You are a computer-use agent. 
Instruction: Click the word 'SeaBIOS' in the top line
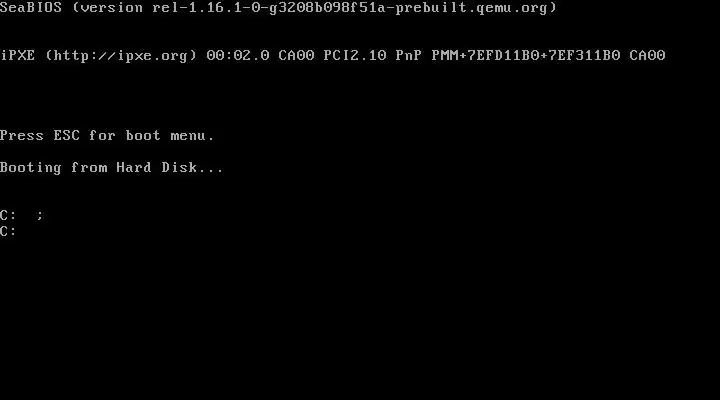pyautogui.click(x=31, y=8)
